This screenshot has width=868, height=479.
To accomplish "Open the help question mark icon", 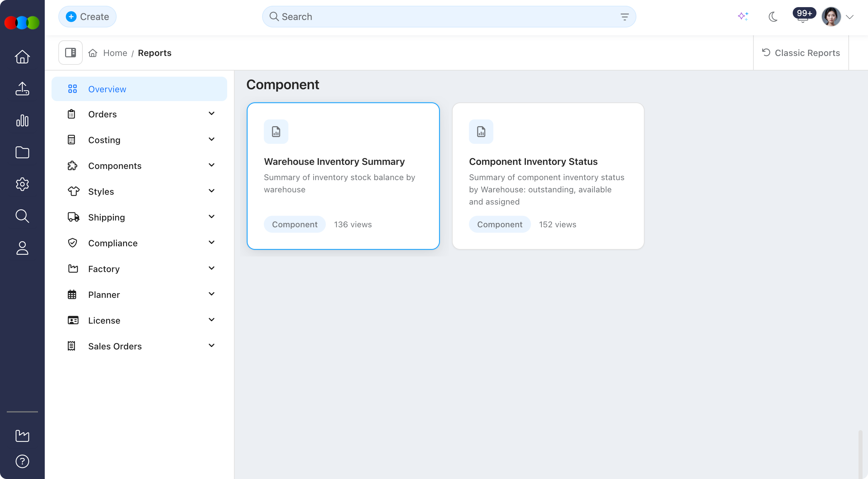I will coord(22,461).
